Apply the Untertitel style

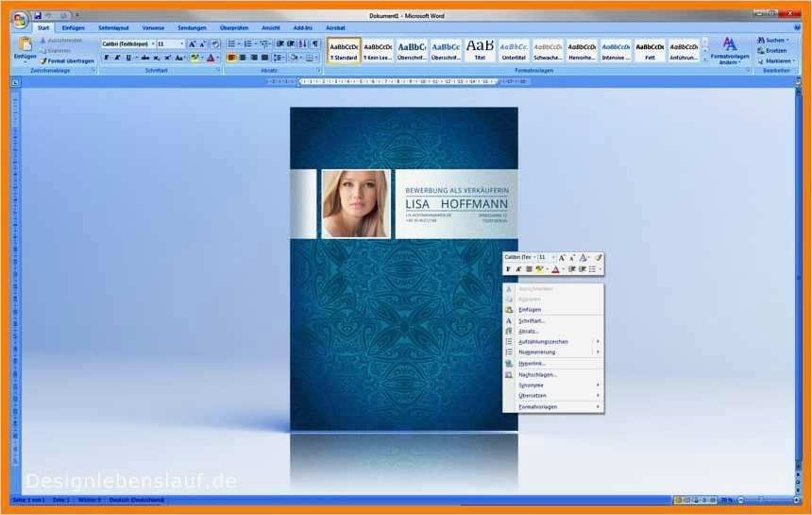pyautogui.click(x=514, y=51)
